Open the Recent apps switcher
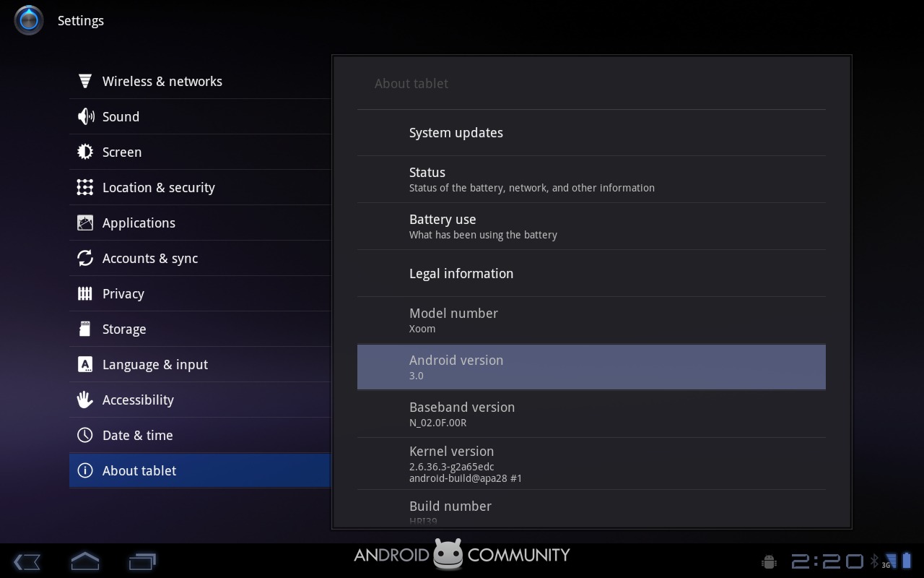This screenshot has height=578, width=924. [x=142, y=561]
